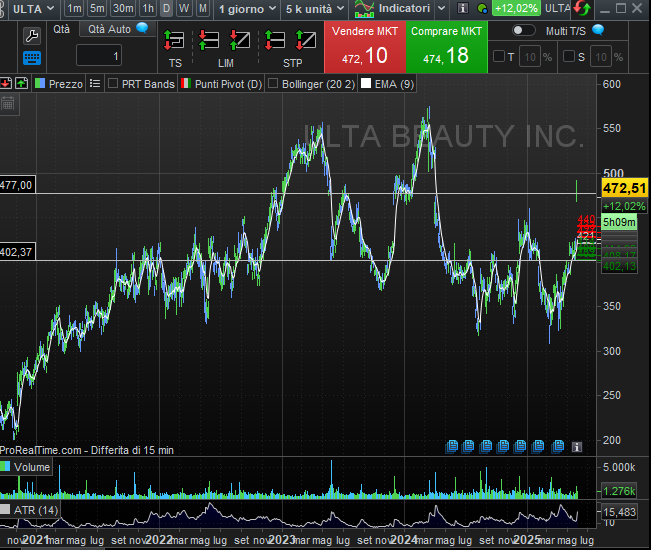The height and width of the screenshot is (550, 651).
Task: Click Comprare MKT buy button
Action: point(446,47)
